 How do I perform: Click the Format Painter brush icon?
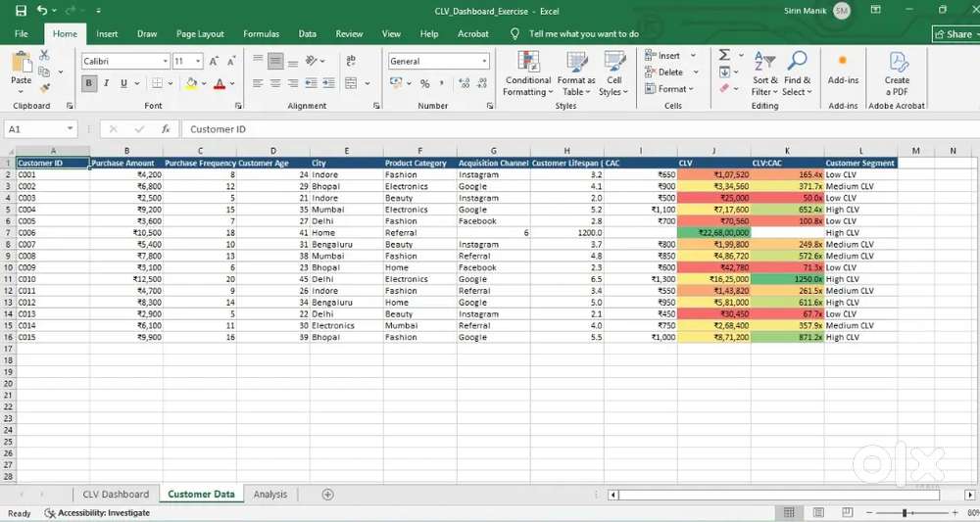(x=44, y=89)
